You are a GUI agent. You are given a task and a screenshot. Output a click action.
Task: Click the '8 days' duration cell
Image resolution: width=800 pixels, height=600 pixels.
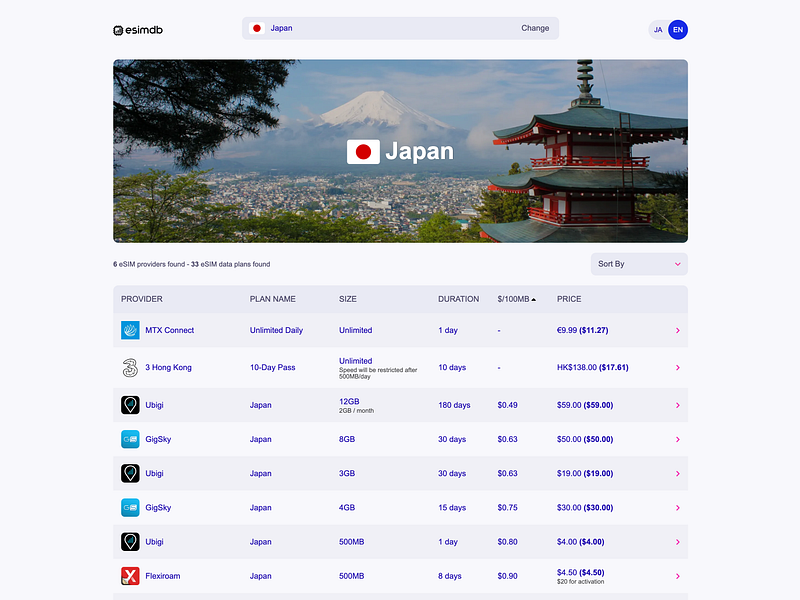(x=449, y=576)
